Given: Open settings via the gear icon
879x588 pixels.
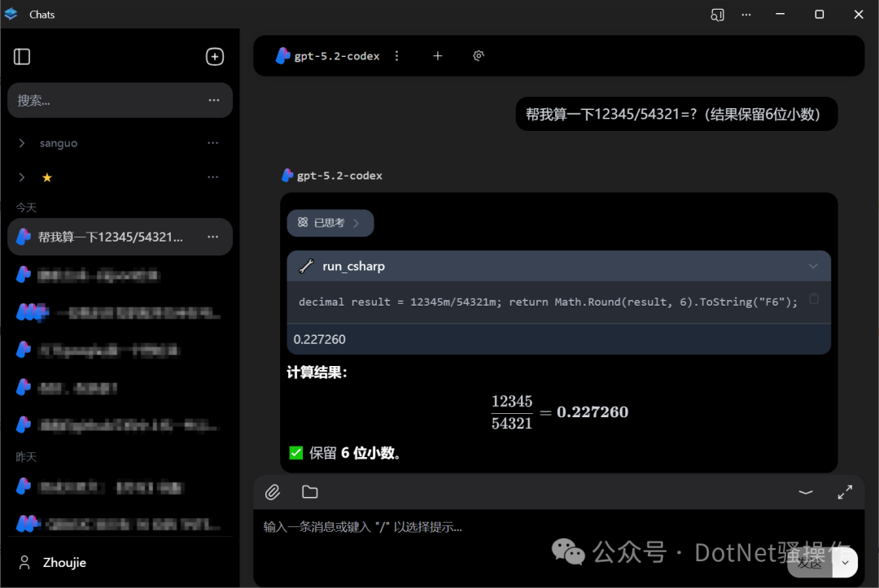Looking at the screenshot, I should point(479,55).
